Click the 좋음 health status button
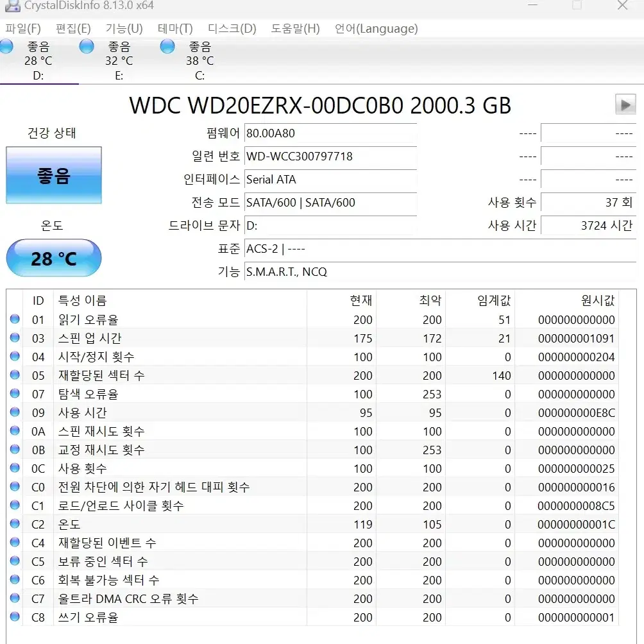Screen dimensions: 644x644 [x=54, y=175]
